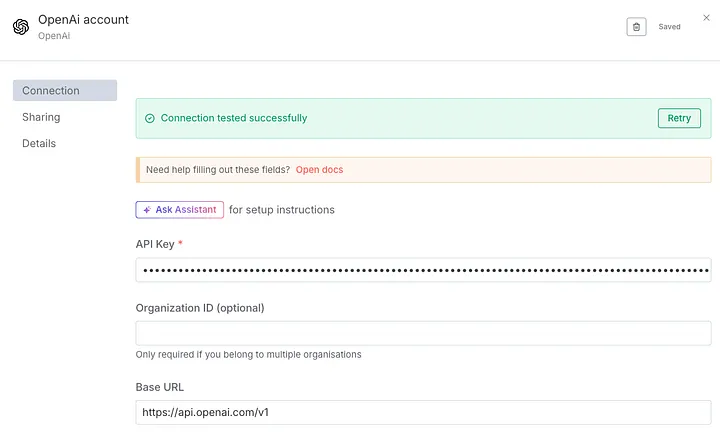Focus the API Key field

[x=423, y=270]
